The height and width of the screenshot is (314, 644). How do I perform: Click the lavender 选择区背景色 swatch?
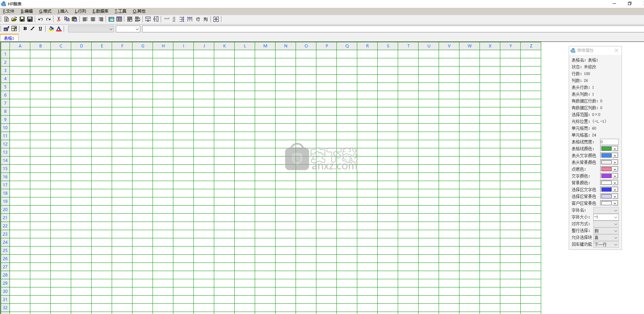[x=607, y=196]
